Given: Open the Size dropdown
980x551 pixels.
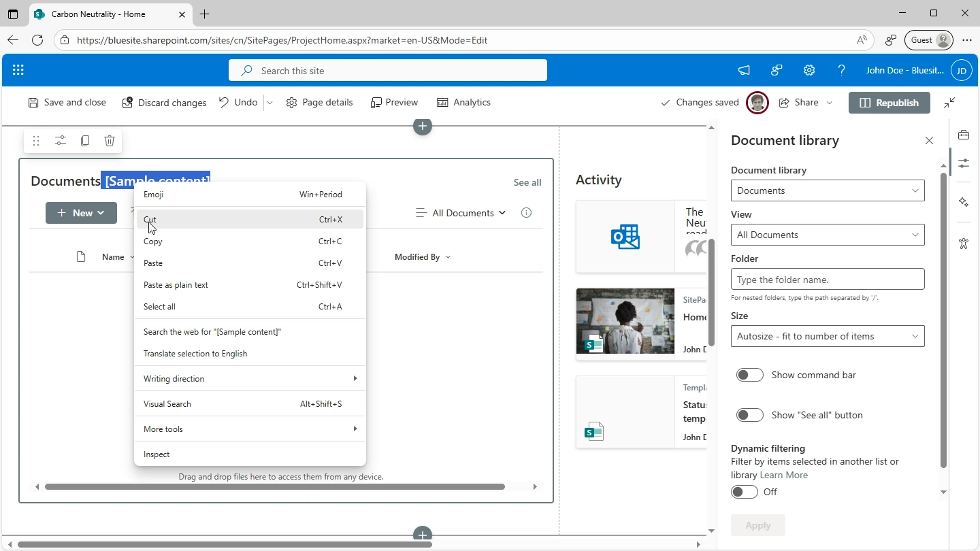Looking at the screenshot, I should 828,336.
